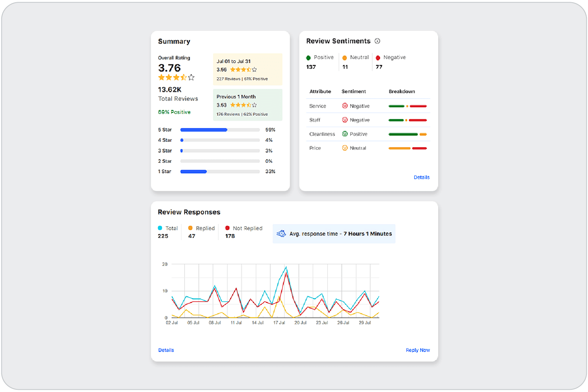This screenshot has height=392, width=588.
Task: Click the Jul 01 to Jul 31 star rating
Action: tap(243, 70)
